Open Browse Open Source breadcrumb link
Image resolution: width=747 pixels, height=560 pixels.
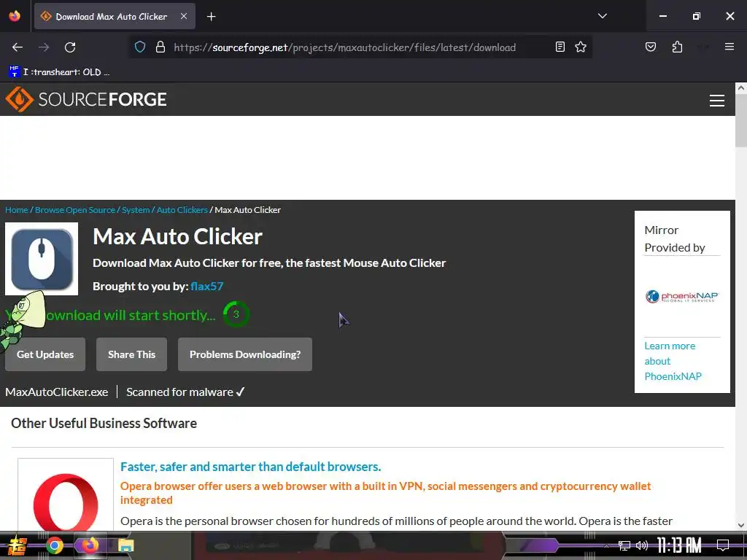[x=75, y=210]
